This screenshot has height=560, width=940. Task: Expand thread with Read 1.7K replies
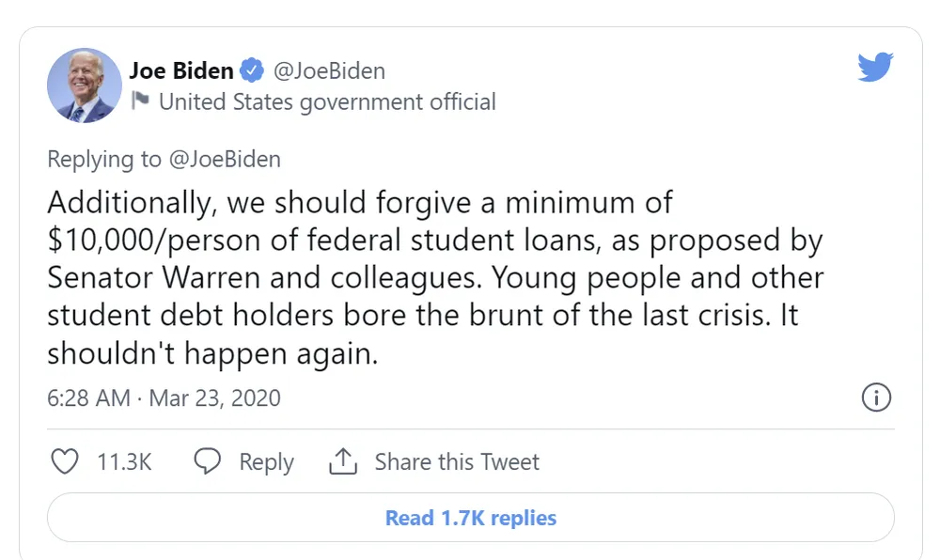coord(470,518)
